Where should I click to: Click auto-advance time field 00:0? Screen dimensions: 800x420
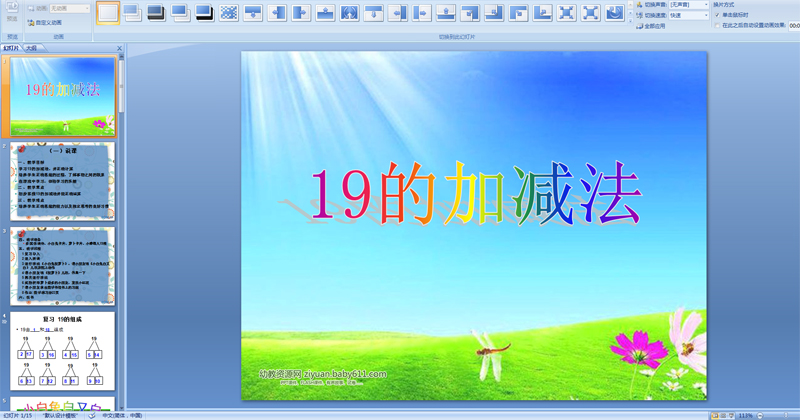click(x=794, y=26)
